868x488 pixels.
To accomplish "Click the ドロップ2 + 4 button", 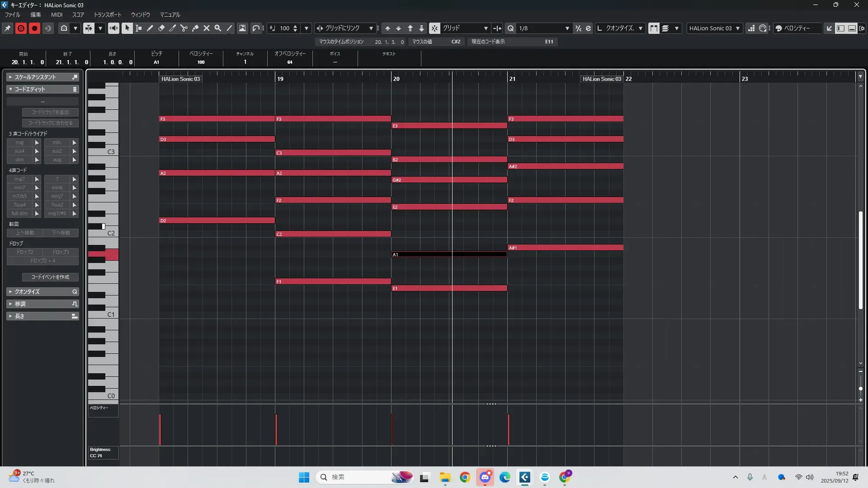I will [42, 261].
